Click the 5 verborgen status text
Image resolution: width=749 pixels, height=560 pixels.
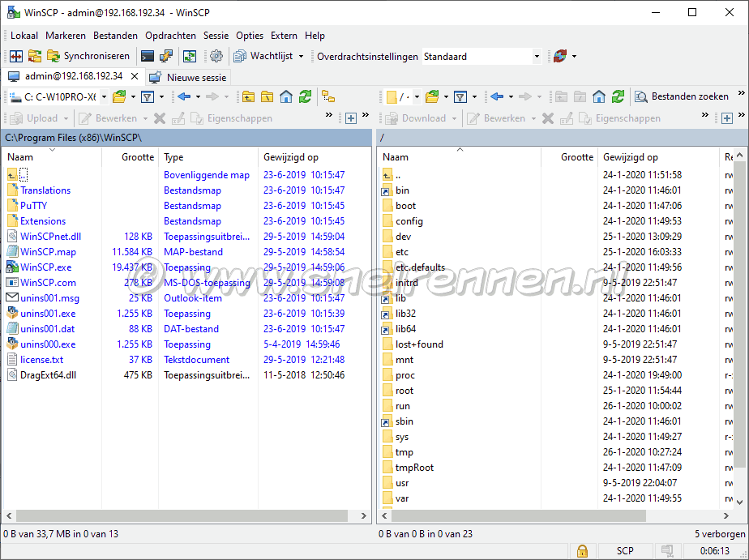(x=719, y=534)
